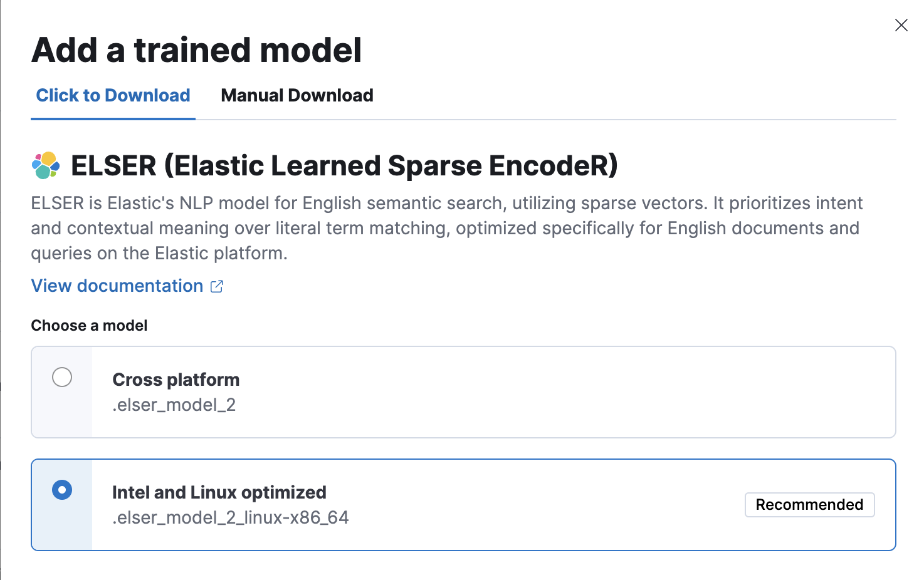
Task: Open the View documentation link
Action: point(117,286)
